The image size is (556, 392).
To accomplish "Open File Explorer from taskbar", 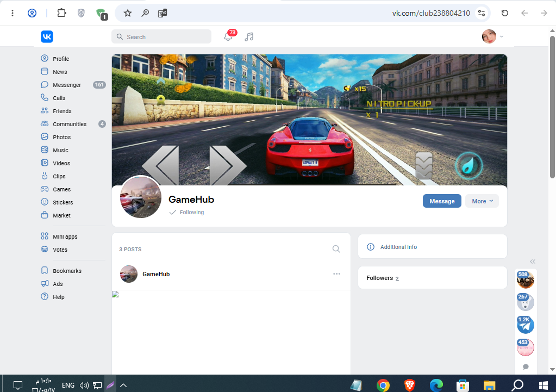I will tap(489, 385).
